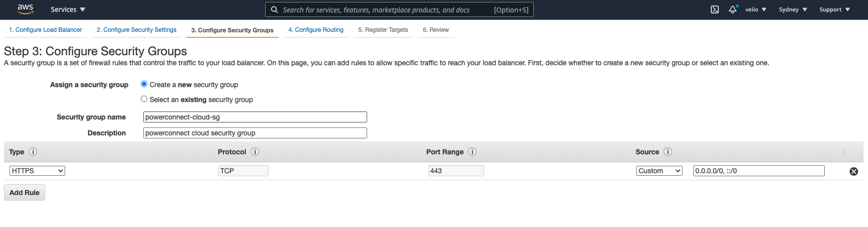The image size is (868, 227).
Task: Click the Security group name field
Action: point(255,117)
